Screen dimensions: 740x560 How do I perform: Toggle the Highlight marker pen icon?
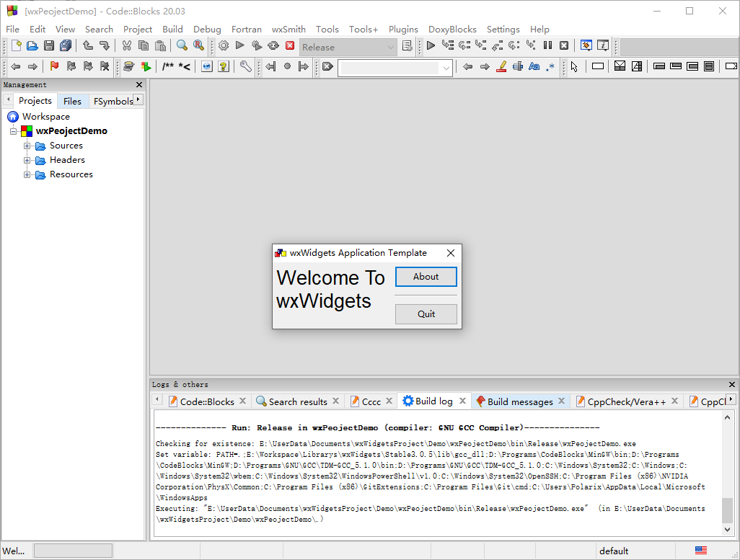501,66
